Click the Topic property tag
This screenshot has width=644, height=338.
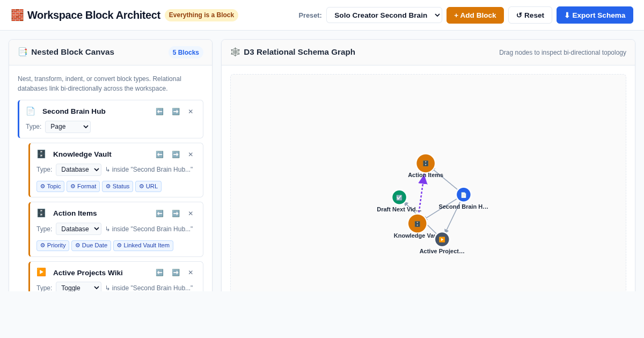click(x=50, y=186)
